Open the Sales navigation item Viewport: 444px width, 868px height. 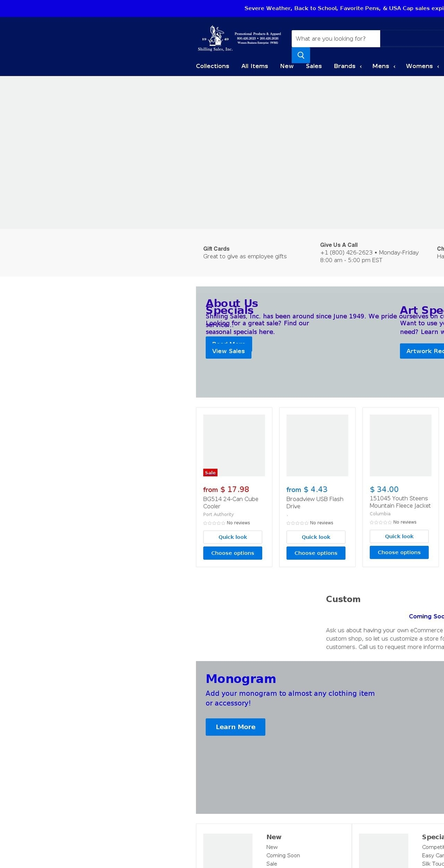coord(314,66)
